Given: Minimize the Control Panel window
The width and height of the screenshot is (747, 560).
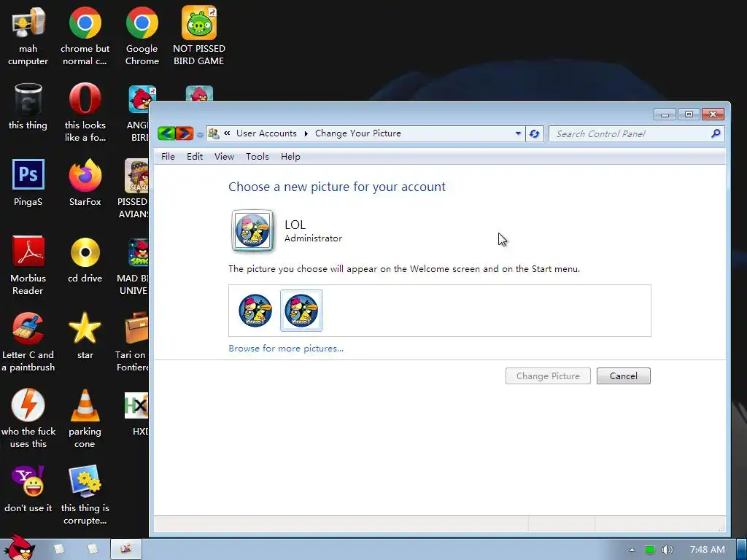Looking at the screenshot, I should pyautogui.click(x=665, y=114).
